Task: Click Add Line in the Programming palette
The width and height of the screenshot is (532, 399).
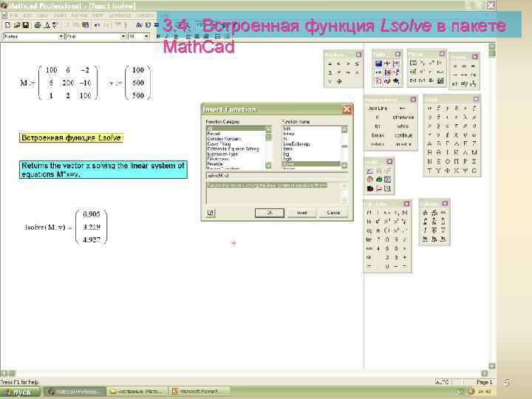Action: click(378, 108)
